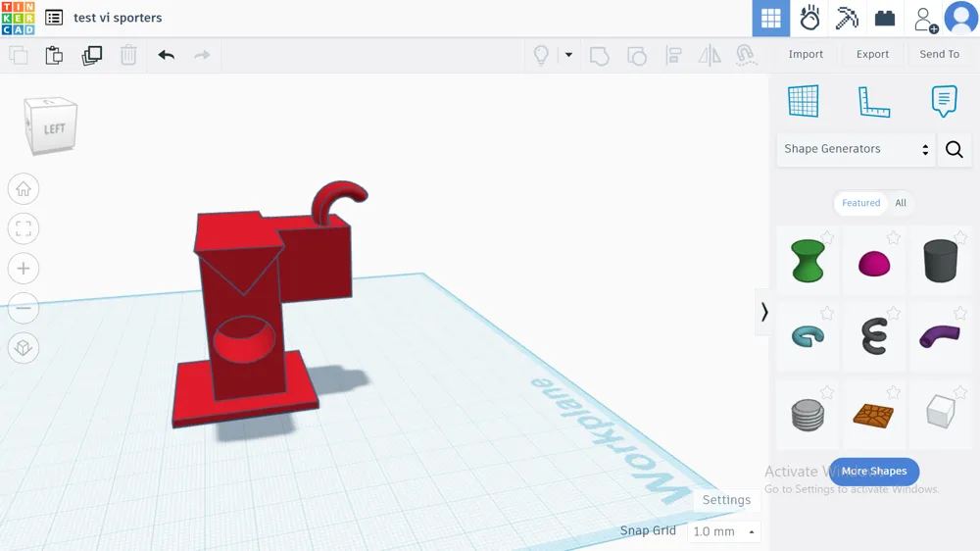The width and height of the screenshot is (980, 551).
Task: Open the Tinkercad logo home link
Action: [18, 18]
